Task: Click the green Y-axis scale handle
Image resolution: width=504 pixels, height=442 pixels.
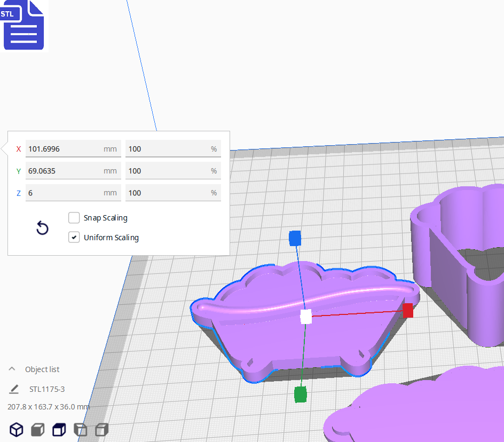Action: click(301, 394)
